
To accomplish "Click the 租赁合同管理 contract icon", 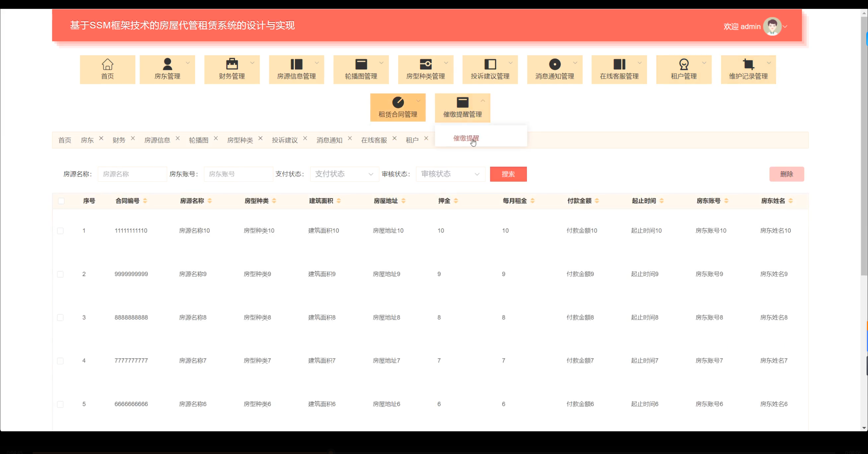I will point(398,102).
